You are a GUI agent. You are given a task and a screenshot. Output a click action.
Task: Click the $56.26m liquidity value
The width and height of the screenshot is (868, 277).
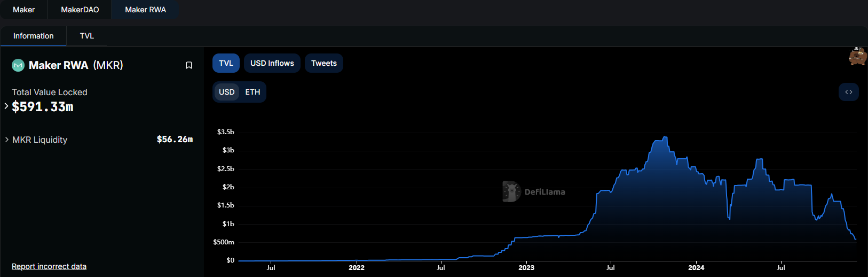[x=175, y=139]
